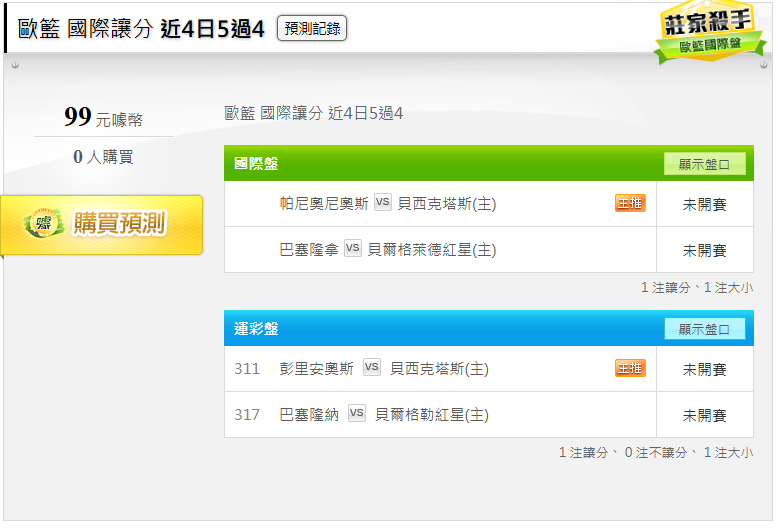Select team 巴塞隆拿 in 國際盤

[x=309, y=249]
